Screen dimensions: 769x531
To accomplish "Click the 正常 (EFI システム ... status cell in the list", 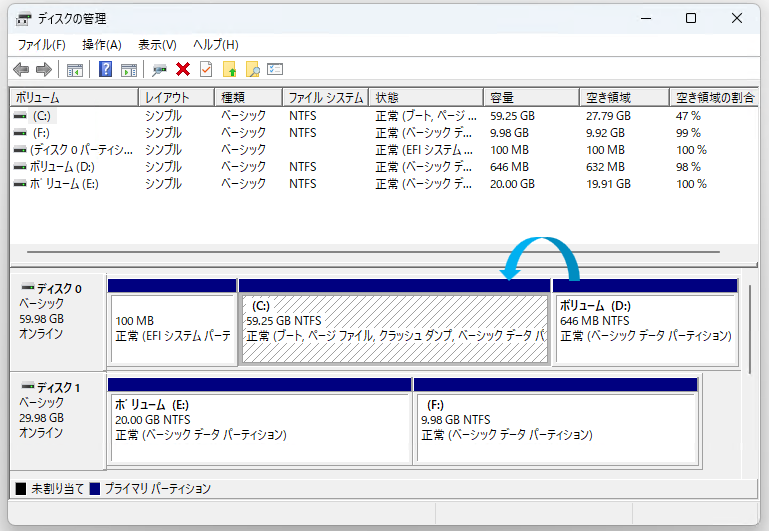I will [x=424, y=150].
